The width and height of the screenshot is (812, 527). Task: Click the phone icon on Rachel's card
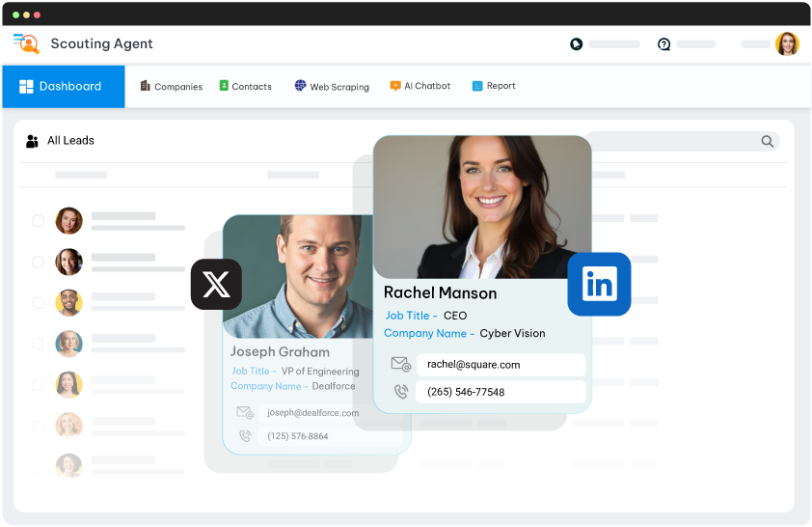401,392
